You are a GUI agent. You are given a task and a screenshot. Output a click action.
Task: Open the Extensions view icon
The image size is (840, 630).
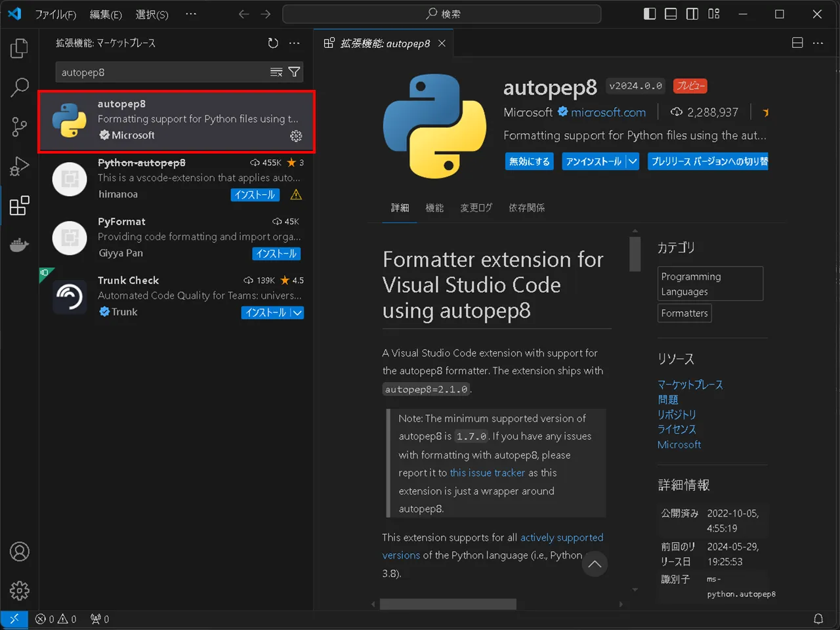point(20,205)
